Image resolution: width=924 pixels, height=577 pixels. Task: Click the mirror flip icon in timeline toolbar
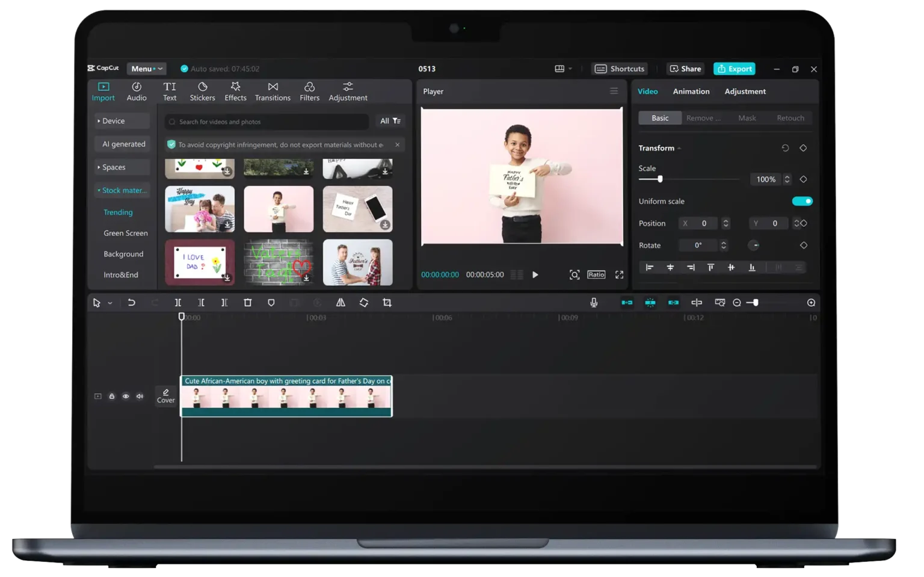[340, 303]
